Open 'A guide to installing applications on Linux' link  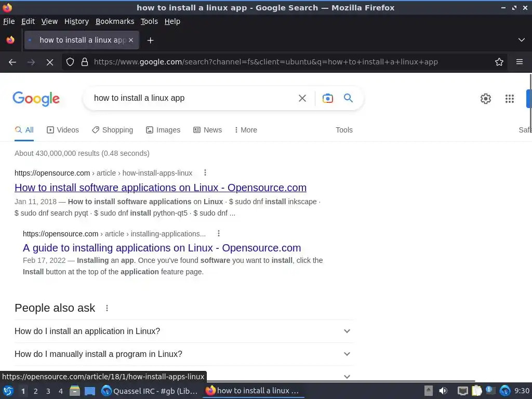coord(162,248)
